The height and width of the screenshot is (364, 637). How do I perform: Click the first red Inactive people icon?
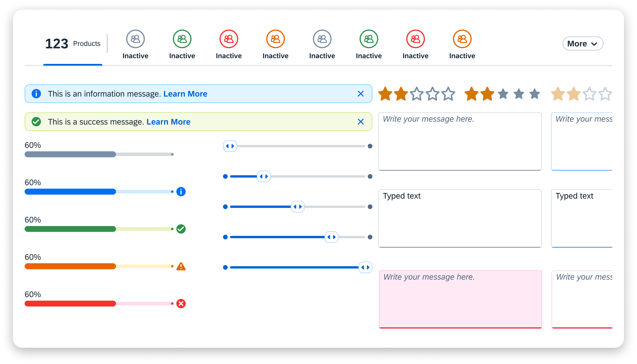pyautogui.click(x=229, y=39)
